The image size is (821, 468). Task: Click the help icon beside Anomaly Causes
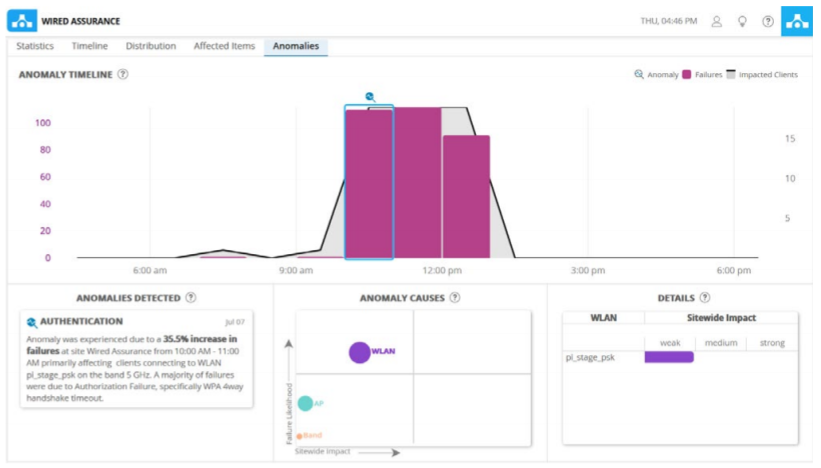click(455, 297)
